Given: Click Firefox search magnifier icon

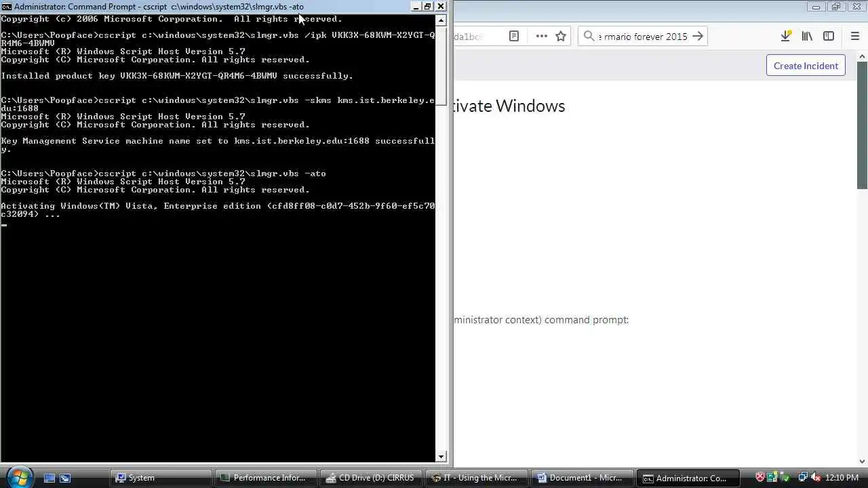Looking at the screenshot, I should point(589,37).
